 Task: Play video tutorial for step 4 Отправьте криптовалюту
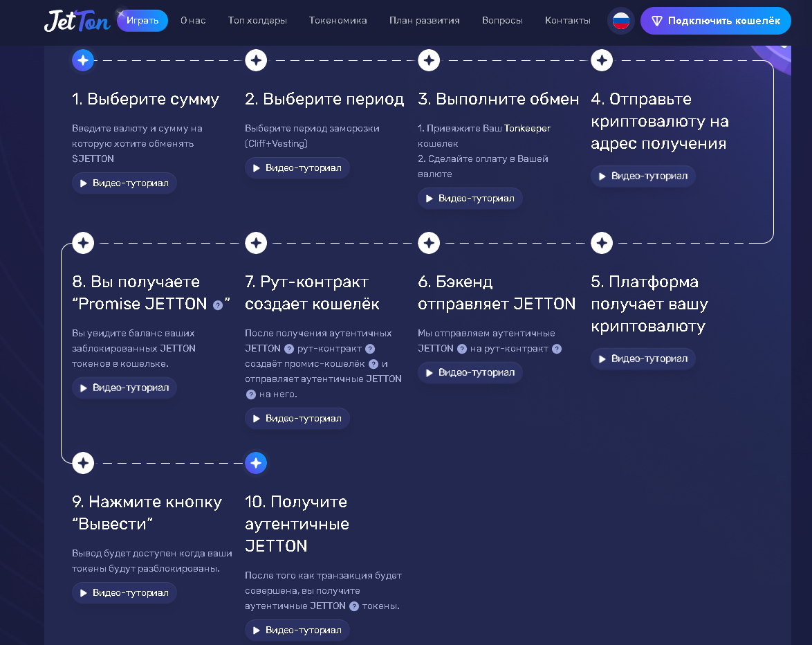(x=643, y=176)
